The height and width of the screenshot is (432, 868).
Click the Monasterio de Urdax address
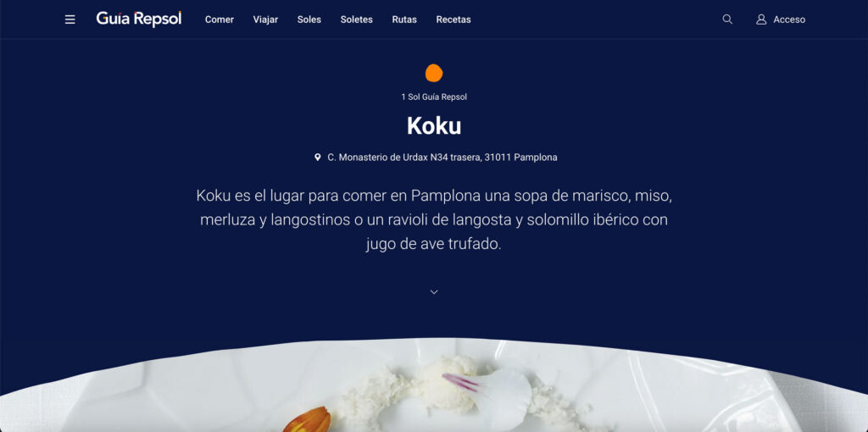pos(442,157)
